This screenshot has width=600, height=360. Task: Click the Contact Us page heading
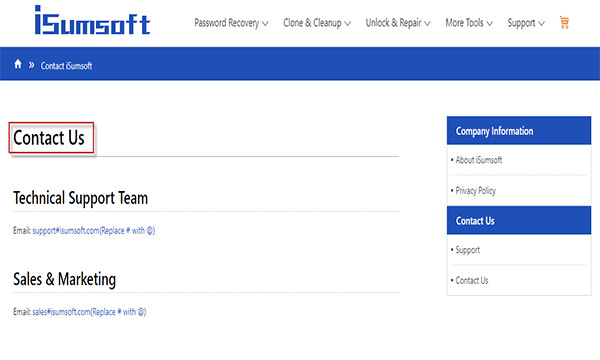pyautogui.click(x=49, y=138)
